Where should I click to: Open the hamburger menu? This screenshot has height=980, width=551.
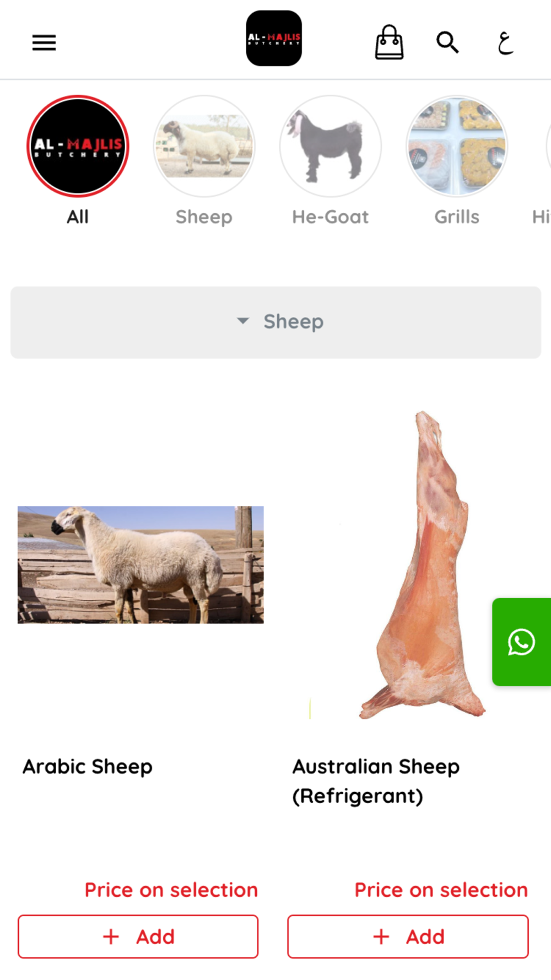click(44, 42)
